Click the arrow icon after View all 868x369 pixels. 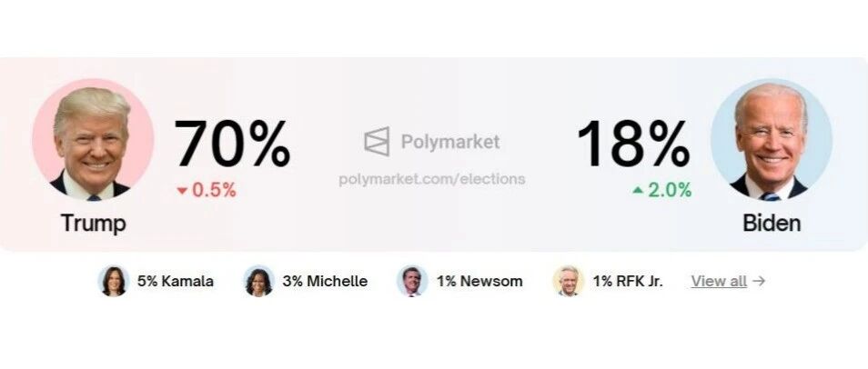tap(759, 281)
